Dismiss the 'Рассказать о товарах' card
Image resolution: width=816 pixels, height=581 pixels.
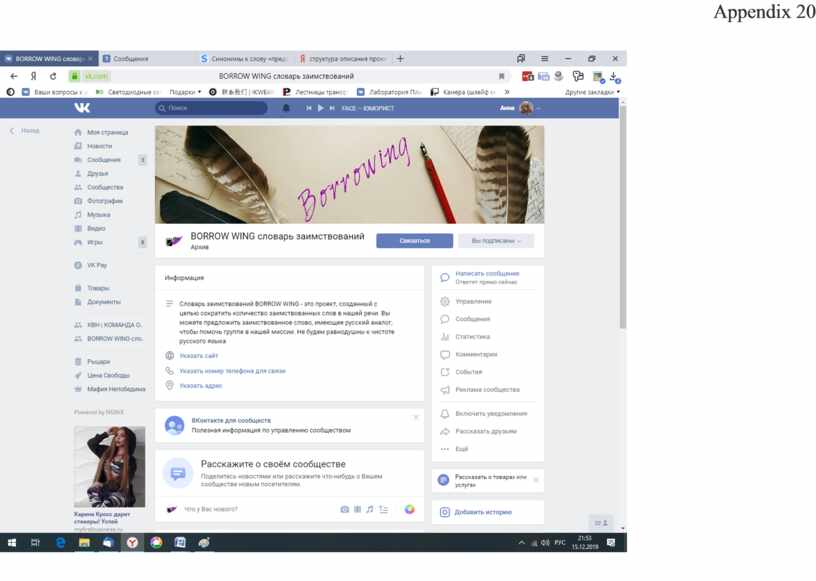point(536,479)
